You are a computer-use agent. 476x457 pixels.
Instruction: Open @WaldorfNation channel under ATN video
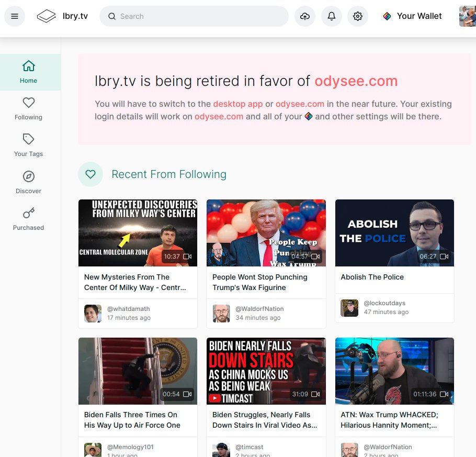click(388, 447)
